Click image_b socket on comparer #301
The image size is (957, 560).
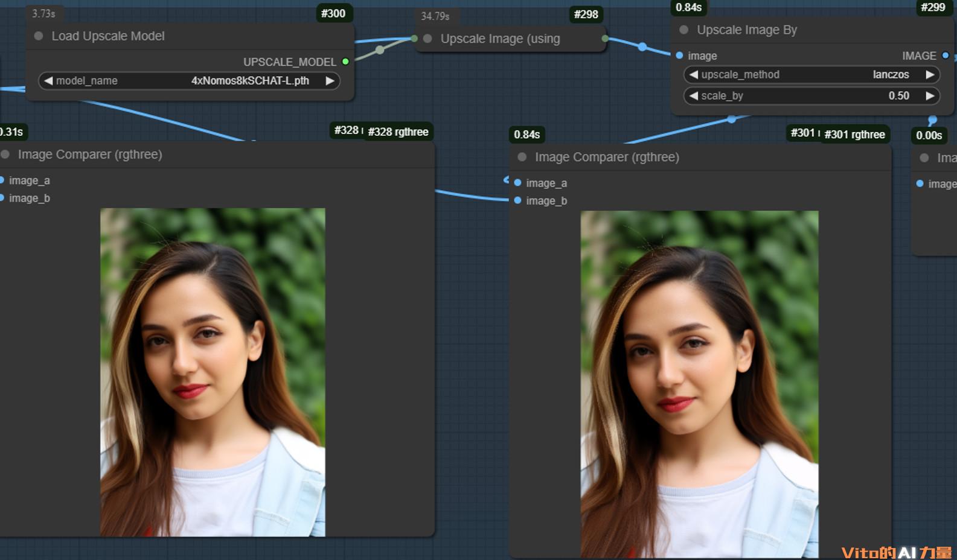517,200
